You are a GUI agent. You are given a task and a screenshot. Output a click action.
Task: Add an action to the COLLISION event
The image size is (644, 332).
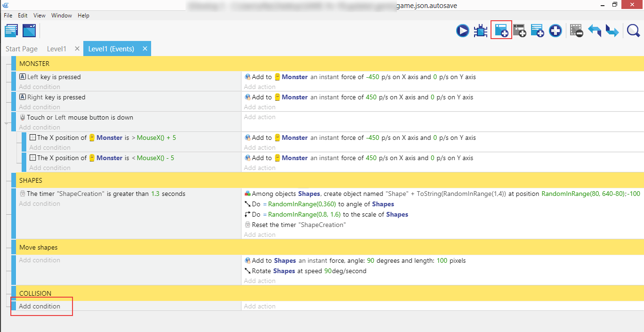260,306
